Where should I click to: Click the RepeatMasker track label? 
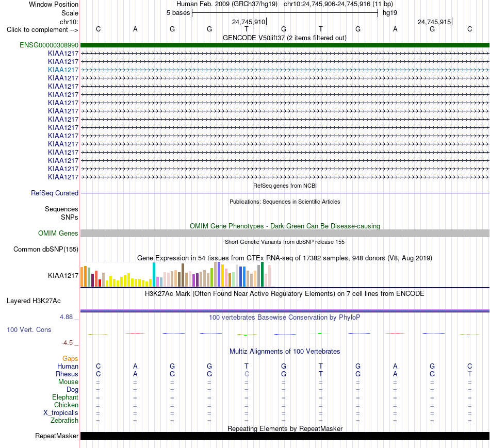click(57, 436)
